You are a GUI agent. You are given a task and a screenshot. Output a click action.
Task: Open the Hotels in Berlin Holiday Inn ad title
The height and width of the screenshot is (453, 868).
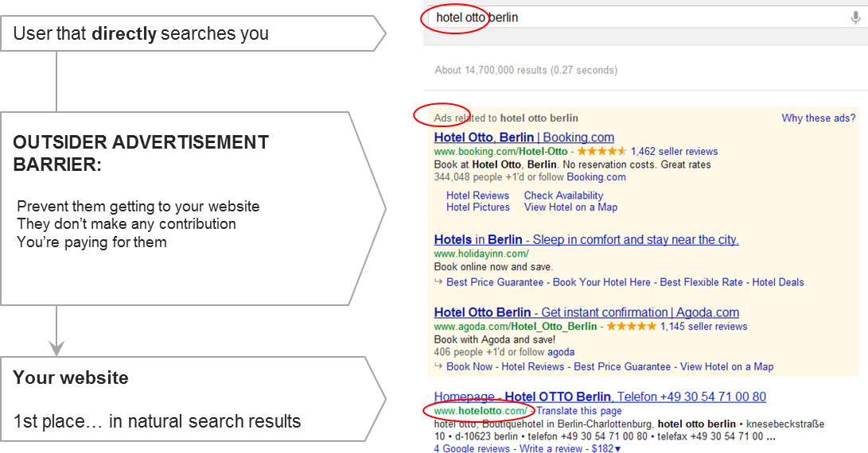586,239
